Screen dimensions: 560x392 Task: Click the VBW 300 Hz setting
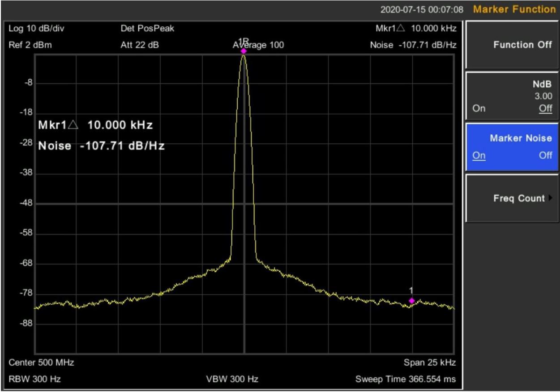[x=231, y=379]
